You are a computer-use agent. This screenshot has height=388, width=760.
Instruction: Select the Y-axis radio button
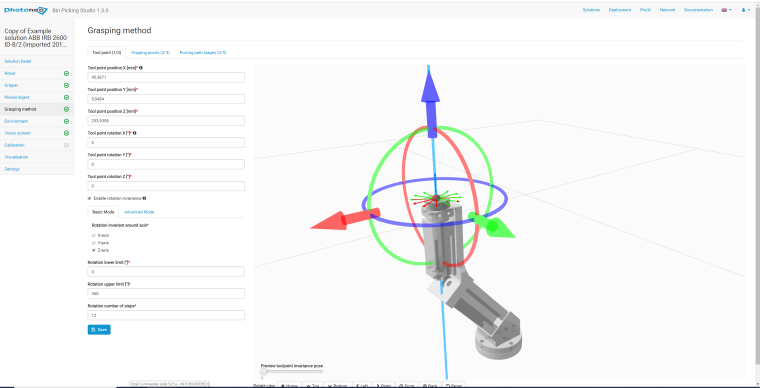pos(94,243)
